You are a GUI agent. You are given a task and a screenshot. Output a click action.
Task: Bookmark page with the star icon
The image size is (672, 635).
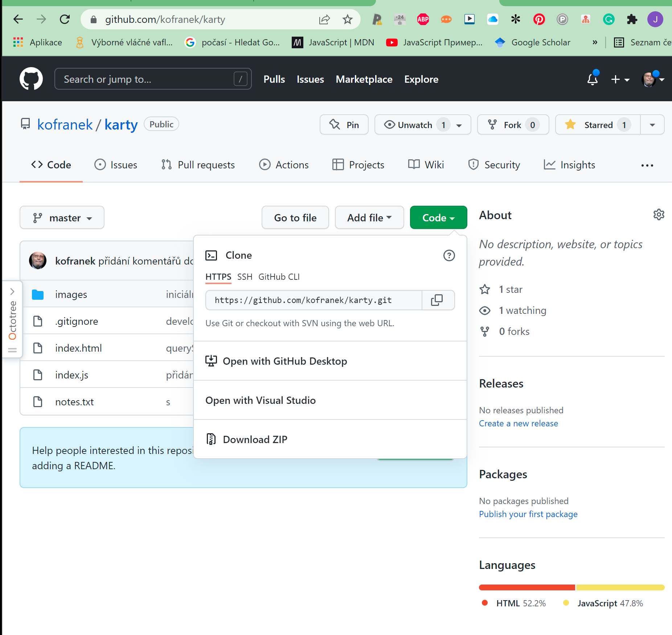347,19
